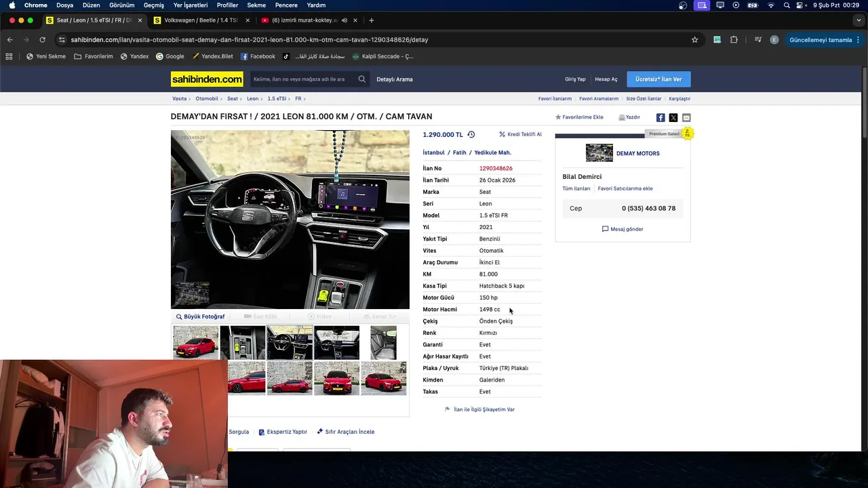Open the Görünüm menu
The height and width of the screenshot is (488, 868).
[122, 5]
